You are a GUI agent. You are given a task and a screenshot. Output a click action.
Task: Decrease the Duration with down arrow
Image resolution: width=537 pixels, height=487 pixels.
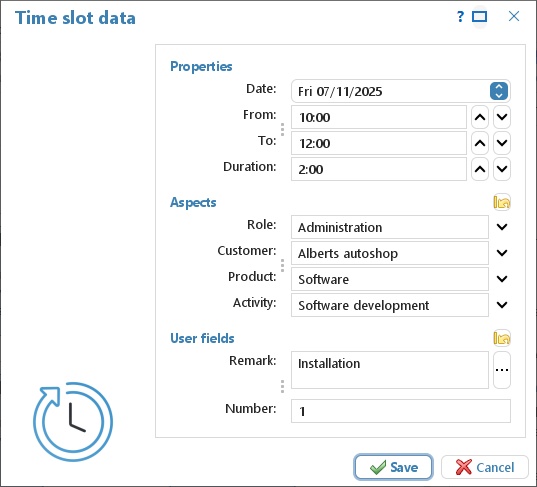pos(502,169)
